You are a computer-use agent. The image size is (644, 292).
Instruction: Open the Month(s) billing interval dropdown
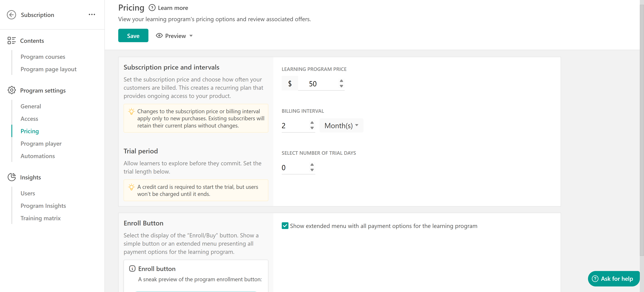click(x=341, y=126)
